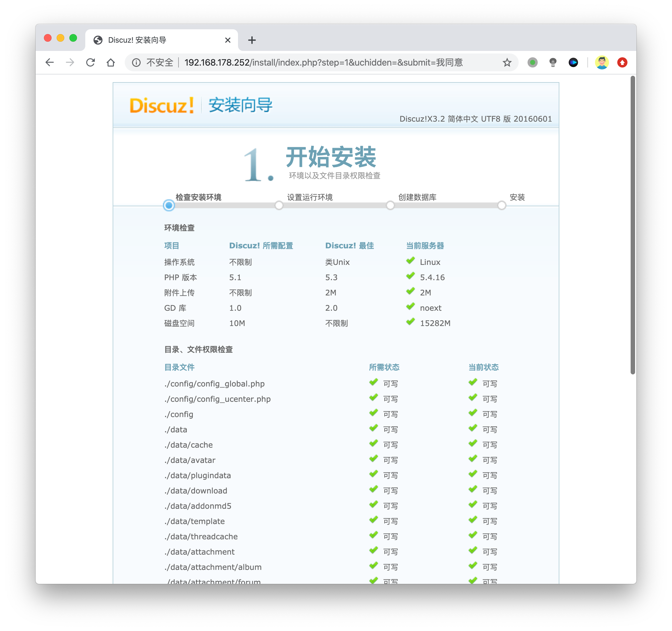Image resolution: width=672 pixels, height=631 pixels.
Task: Select the ./data/plugindata directory text
Action: (x=198, y=475)
